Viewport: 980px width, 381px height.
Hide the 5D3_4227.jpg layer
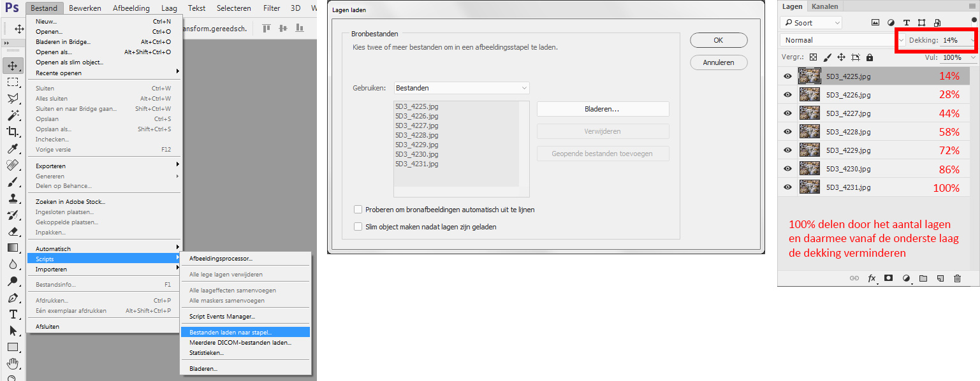[787, 113]
